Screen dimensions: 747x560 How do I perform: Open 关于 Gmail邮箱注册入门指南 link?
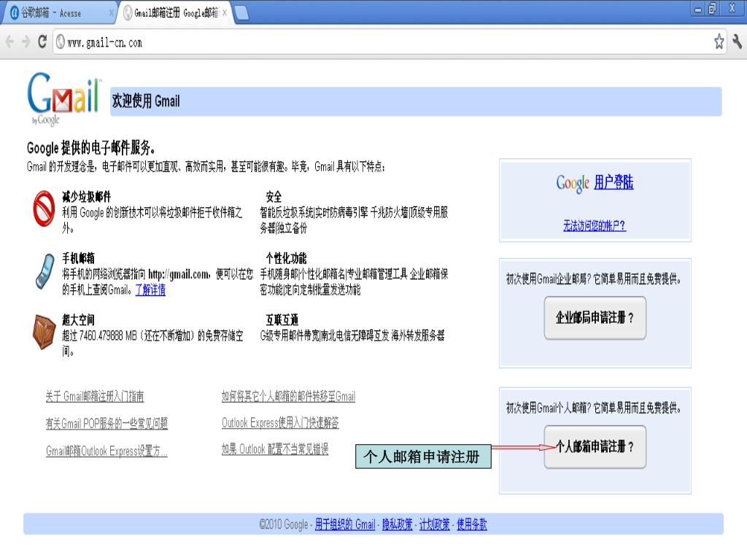click(x=94, y=396)
